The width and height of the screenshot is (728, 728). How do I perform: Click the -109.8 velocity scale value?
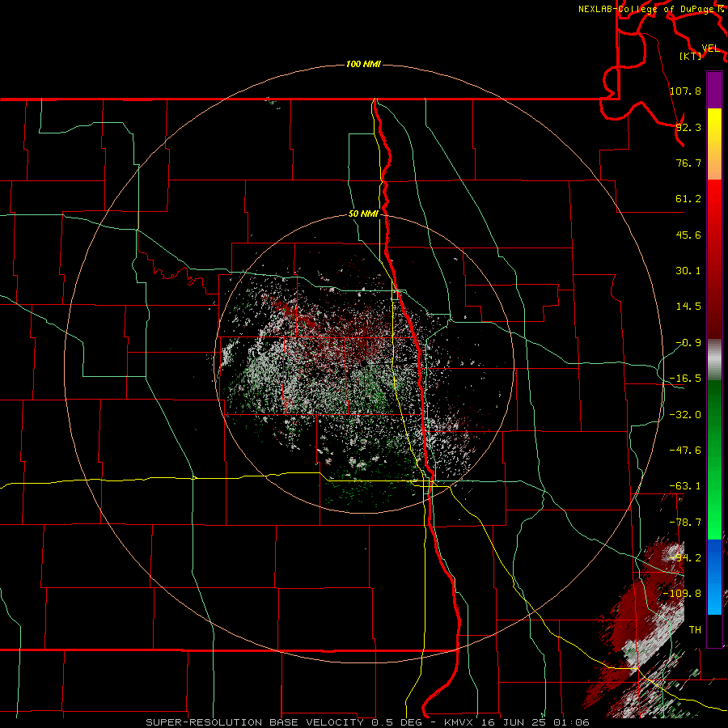pos(683,594)
